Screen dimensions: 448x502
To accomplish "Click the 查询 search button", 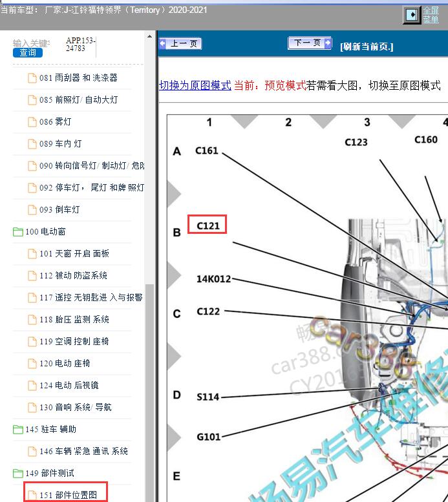I will tap(28, 52).
